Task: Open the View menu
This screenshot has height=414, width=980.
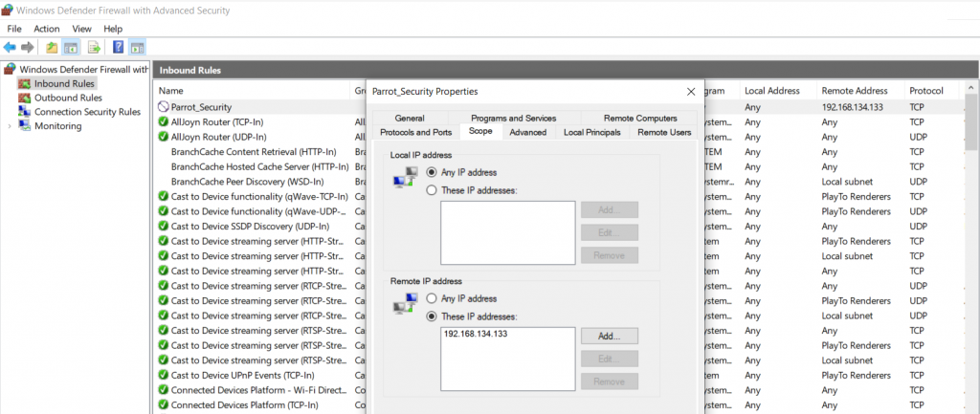Action: pyautogui.click(x=82, y=29)
